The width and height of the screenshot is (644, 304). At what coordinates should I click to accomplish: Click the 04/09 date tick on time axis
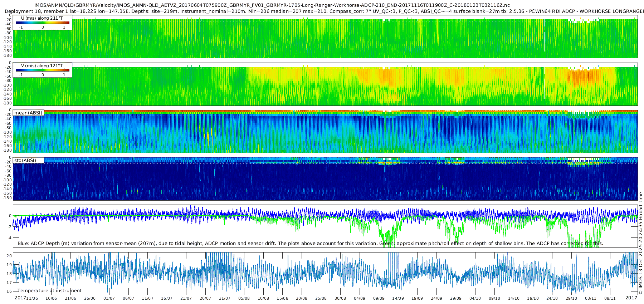359,298
